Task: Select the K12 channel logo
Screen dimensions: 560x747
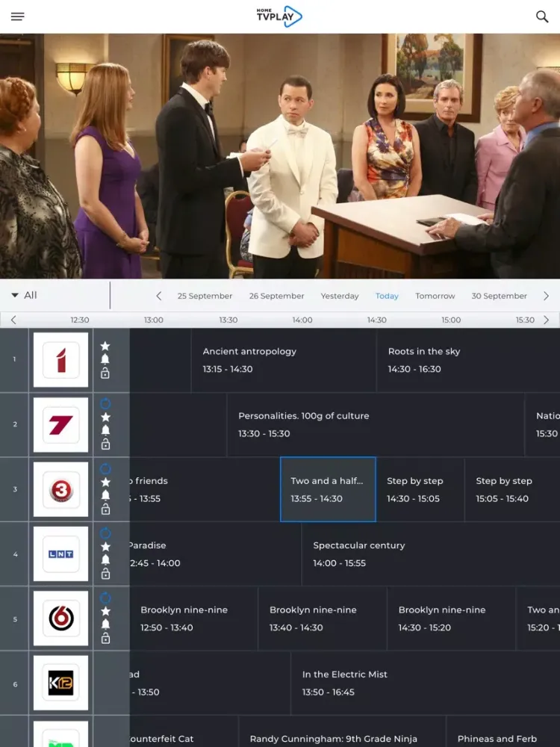Action: tap(61, 684)
